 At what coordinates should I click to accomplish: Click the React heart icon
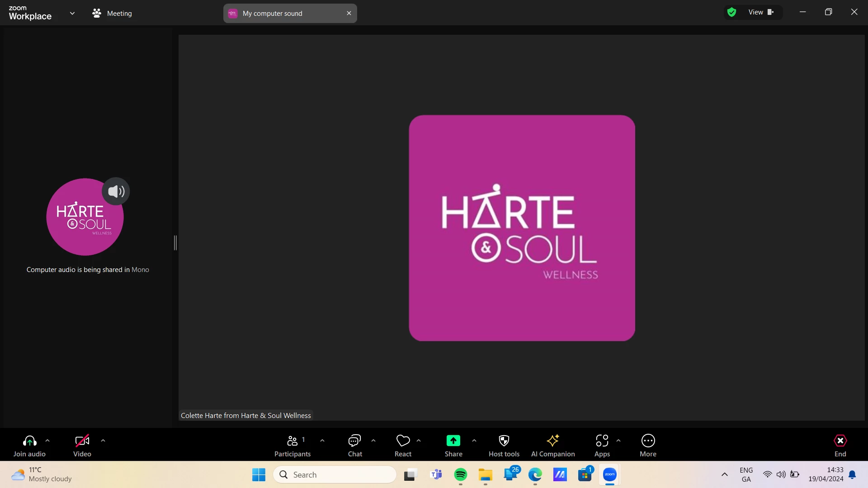[x=403, y=445]
